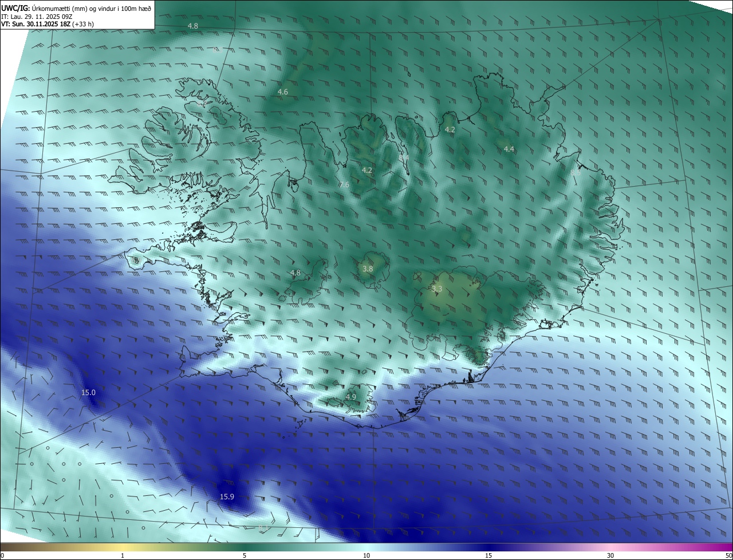This screenshot has height=560, width=733.
Task: Click the 4.6 value label on the map
Action: coord(283,92)
